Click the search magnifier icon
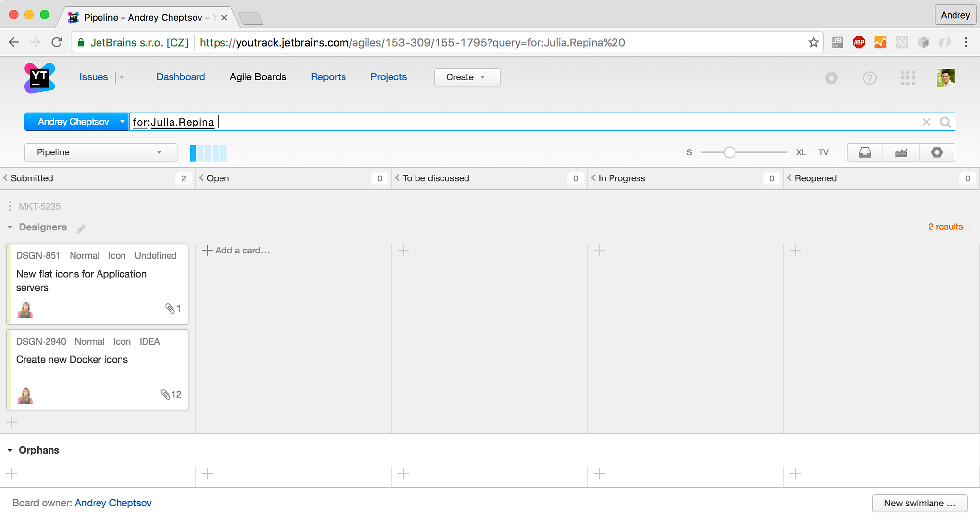Screen dimensions: 980x530 coord(945,122)
